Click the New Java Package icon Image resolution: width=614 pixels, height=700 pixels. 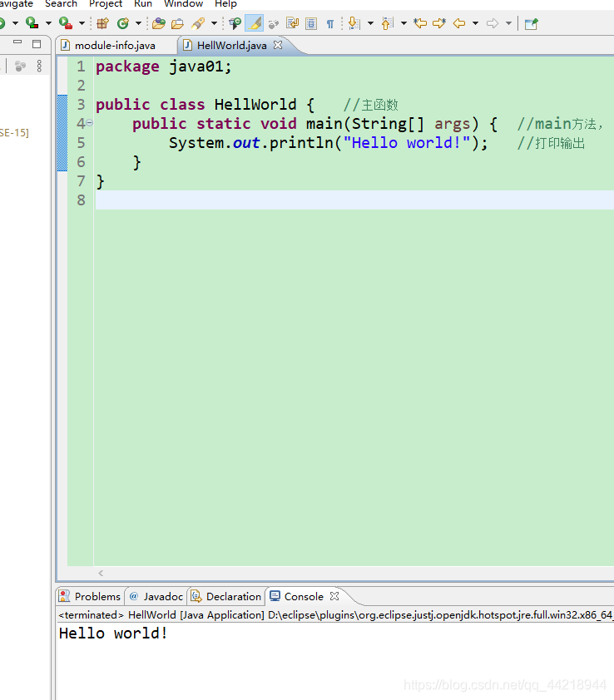(103, 23)
